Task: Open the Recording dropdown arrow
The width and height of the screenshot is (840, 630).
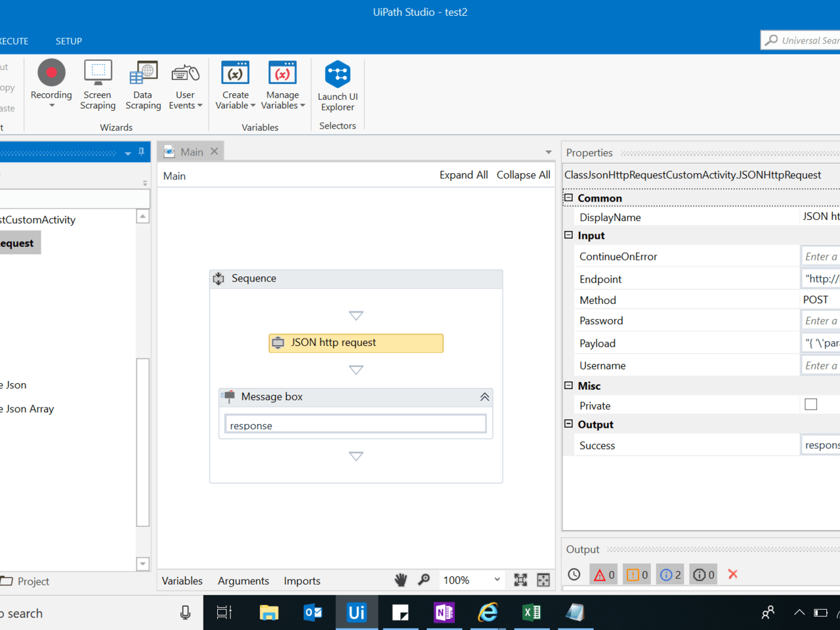Action: pyautogui.click(x=51, y=106)
